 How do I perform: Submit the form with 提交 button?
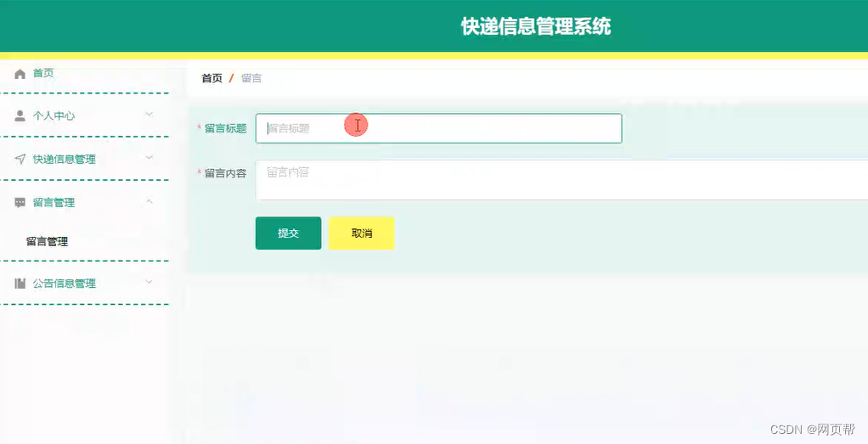tap(289, 233)
